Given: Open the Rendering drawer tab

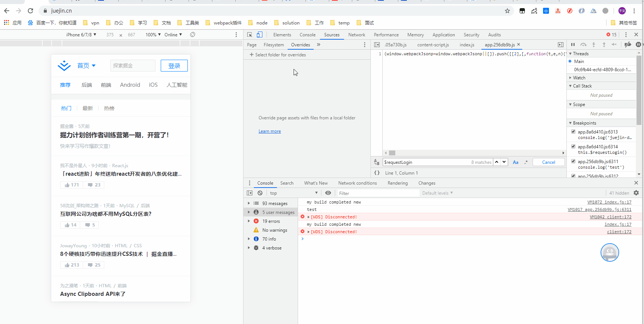Looking at the screenshot, I should [398, 183].
